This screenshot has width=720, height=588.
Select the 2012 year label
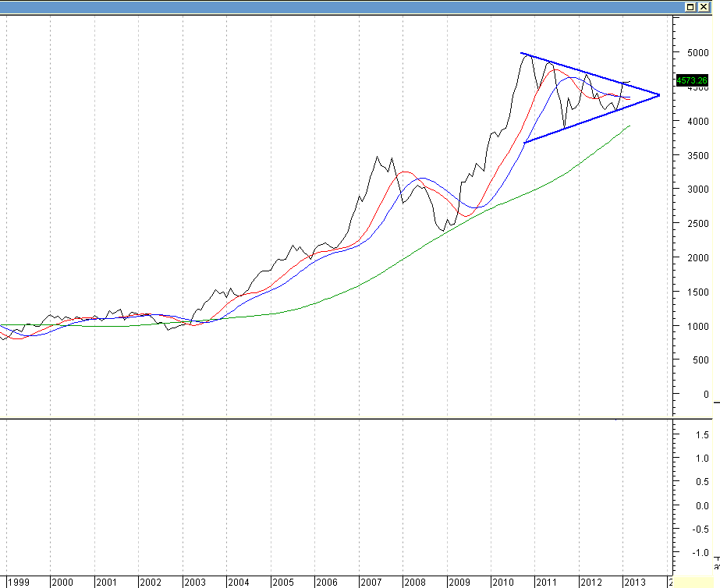coord(591,582)
